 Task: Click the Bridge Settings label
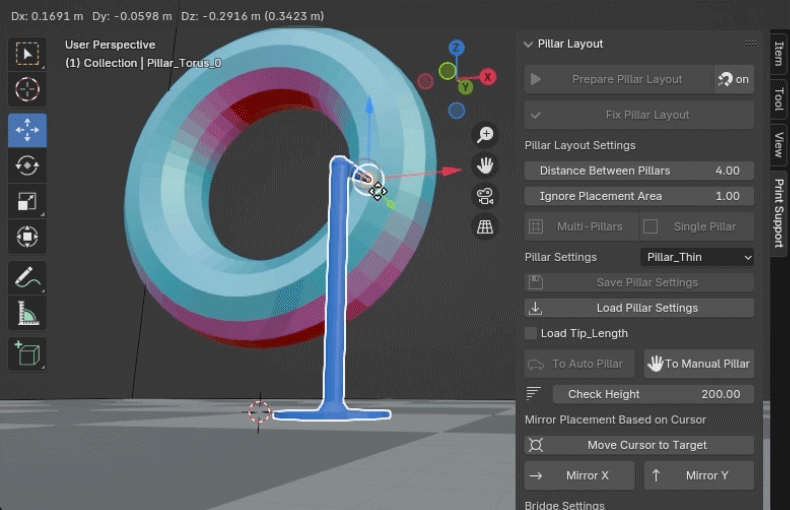pyautogui.click(x=564, y=505)
